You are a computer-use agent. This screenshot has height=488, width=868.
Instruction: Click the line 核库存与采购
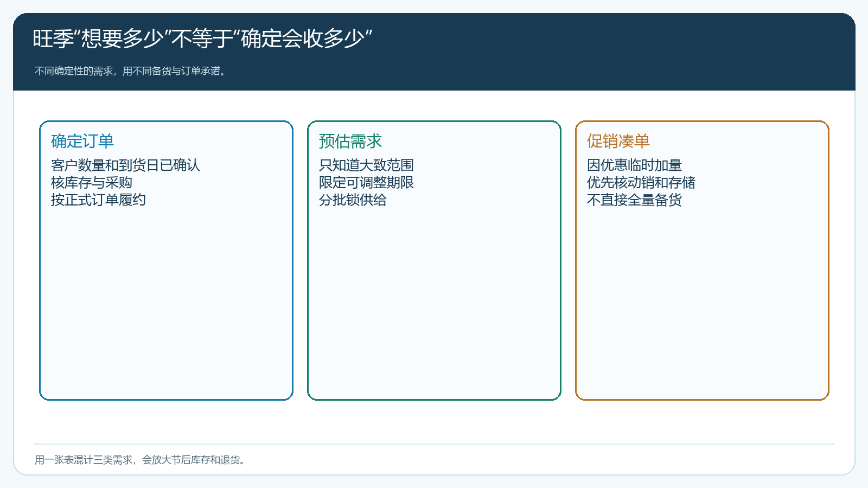pyautogui.click(x=92, y=182)
